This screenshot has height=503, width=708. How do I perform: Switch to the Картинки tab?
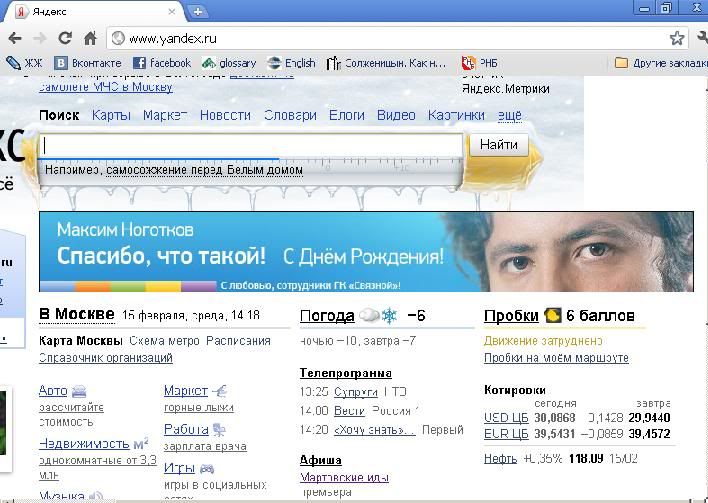456,116
